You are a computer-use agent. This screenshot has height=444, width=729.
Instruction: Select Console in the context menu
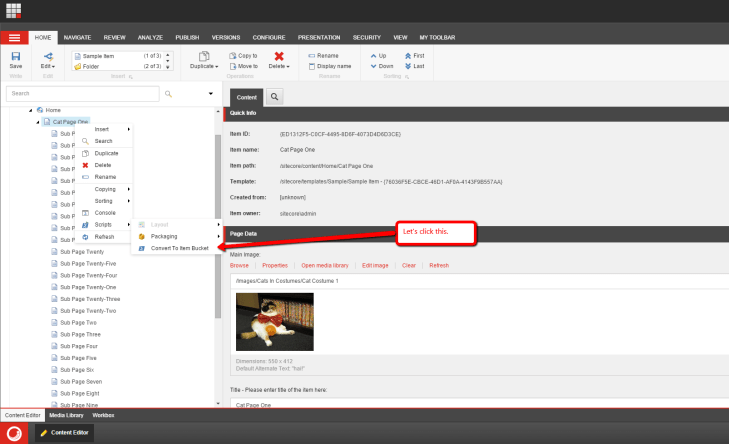[x=104, y=213]
